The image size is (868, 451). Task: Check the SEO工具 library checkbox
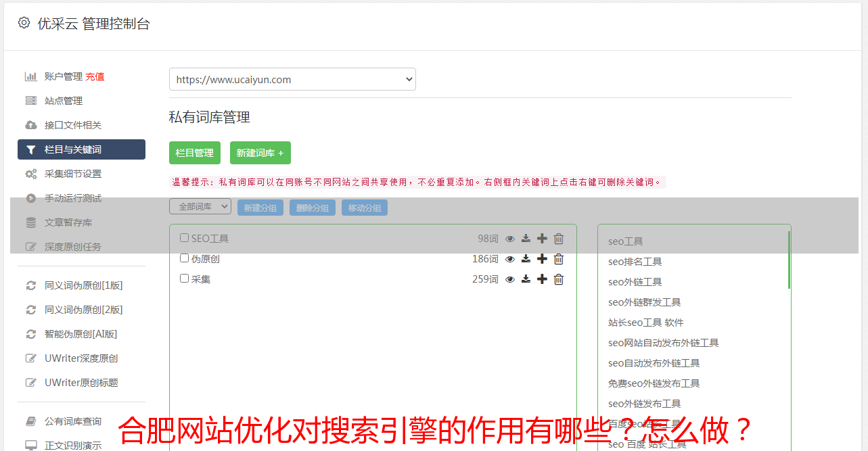point(184,238)
